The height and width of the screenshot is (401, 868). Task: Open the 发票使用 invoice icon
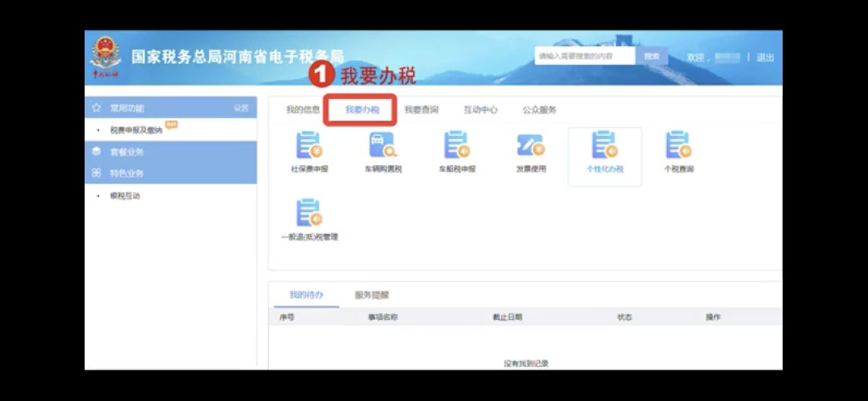[x=530, y=144]
